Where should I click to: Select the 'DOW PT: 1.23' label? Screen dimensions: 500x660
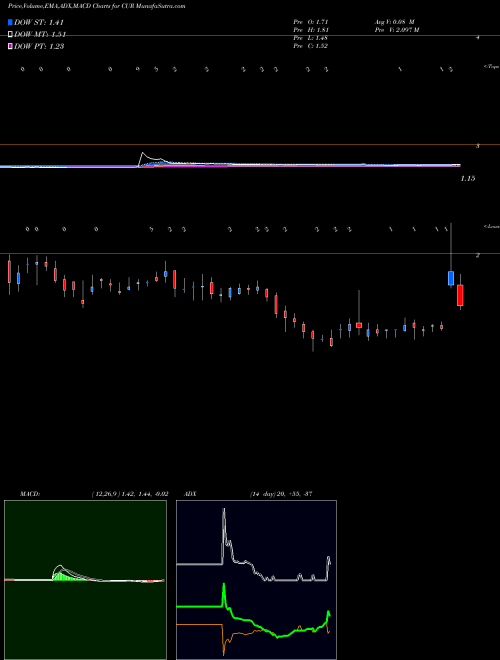tap(39, 46)
